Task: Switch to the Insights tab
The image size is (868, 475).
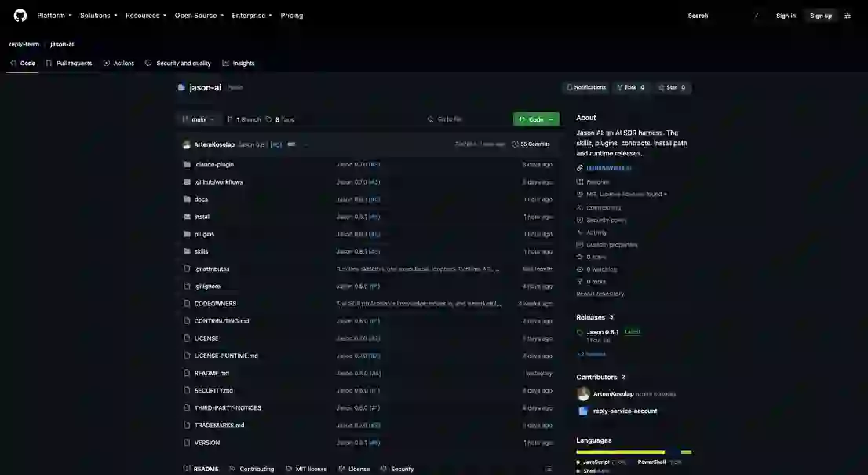Action: (x=239, y=63)
